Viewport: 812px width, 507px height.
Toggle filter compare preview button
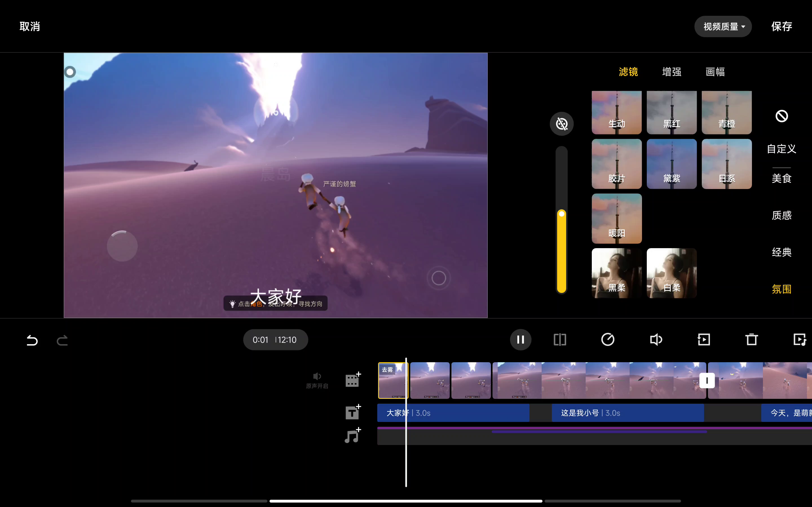coord(561,124)
